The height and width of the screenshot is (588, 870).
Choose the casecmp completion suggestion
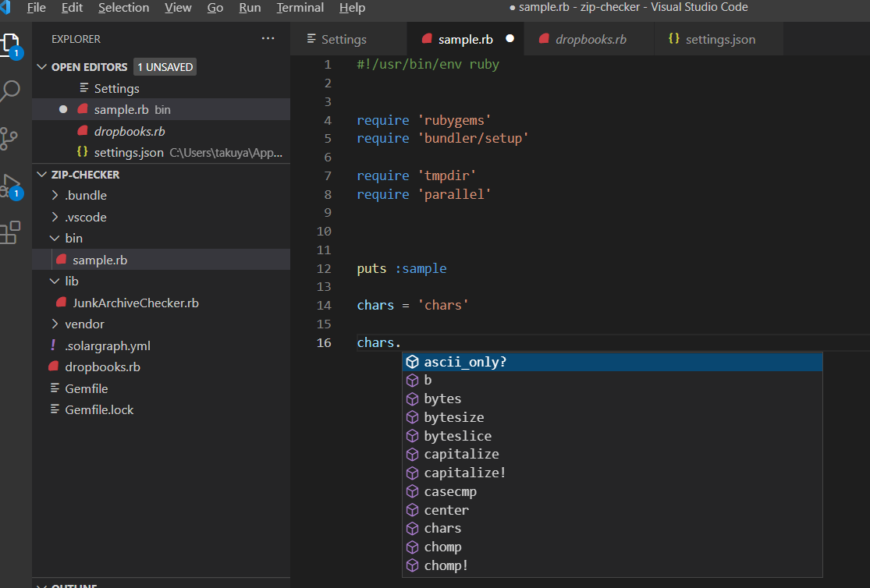tap(612, 491)
